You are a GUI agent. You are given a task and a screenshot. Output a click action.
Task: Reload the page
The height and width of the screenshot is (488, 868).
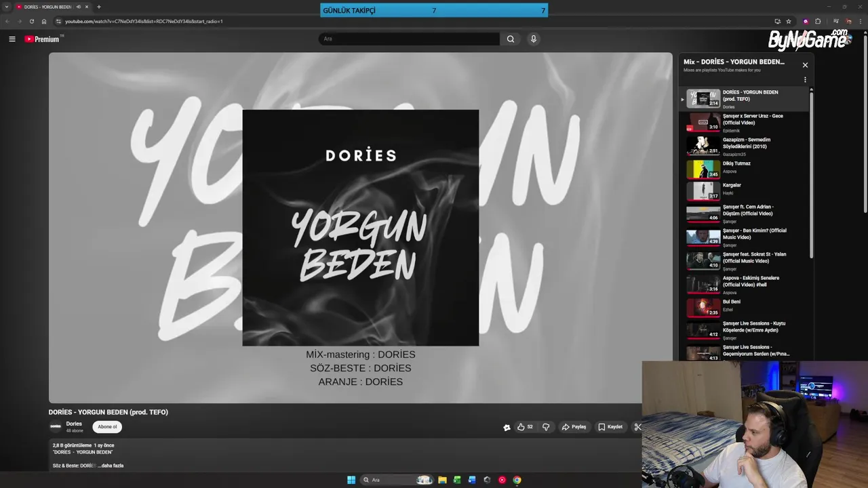pyautogui.click(x=31, y=21)
